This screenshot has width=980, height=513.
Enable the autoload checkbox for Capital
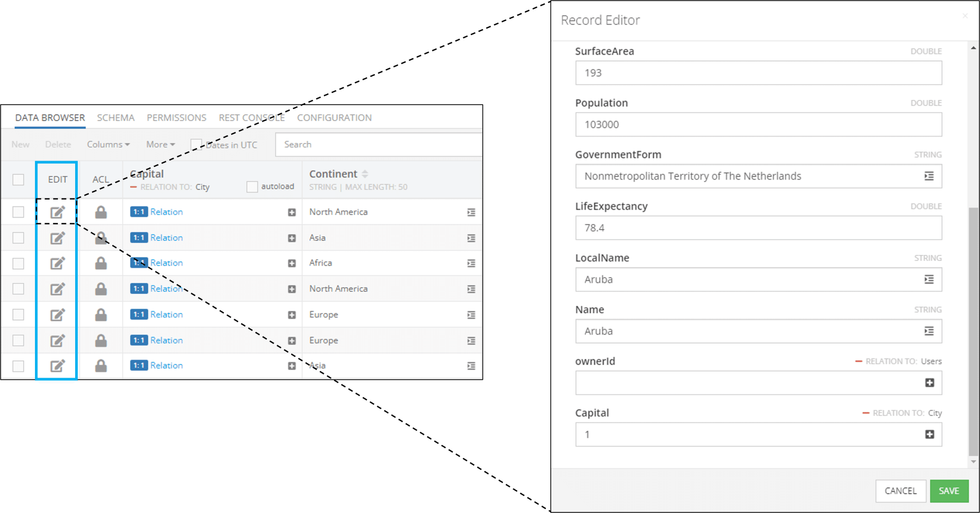pyautogui.click(x=252, y=186)
